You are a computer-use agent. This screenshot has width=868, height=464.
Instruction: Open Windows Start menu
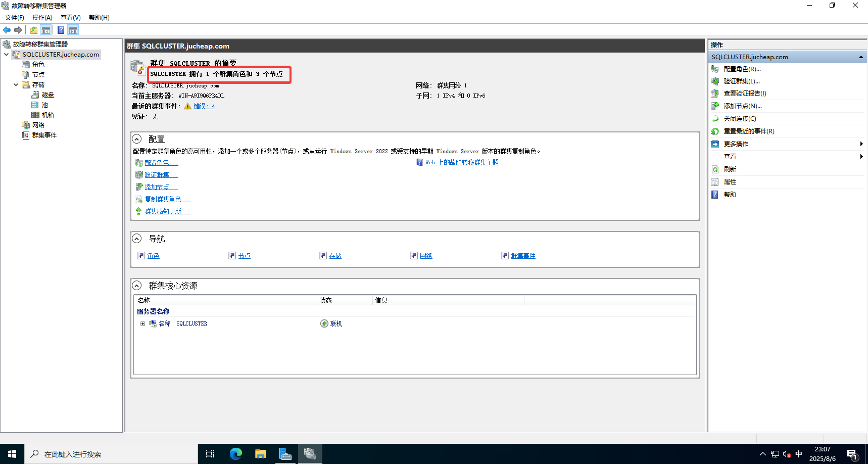click(12, 454)
